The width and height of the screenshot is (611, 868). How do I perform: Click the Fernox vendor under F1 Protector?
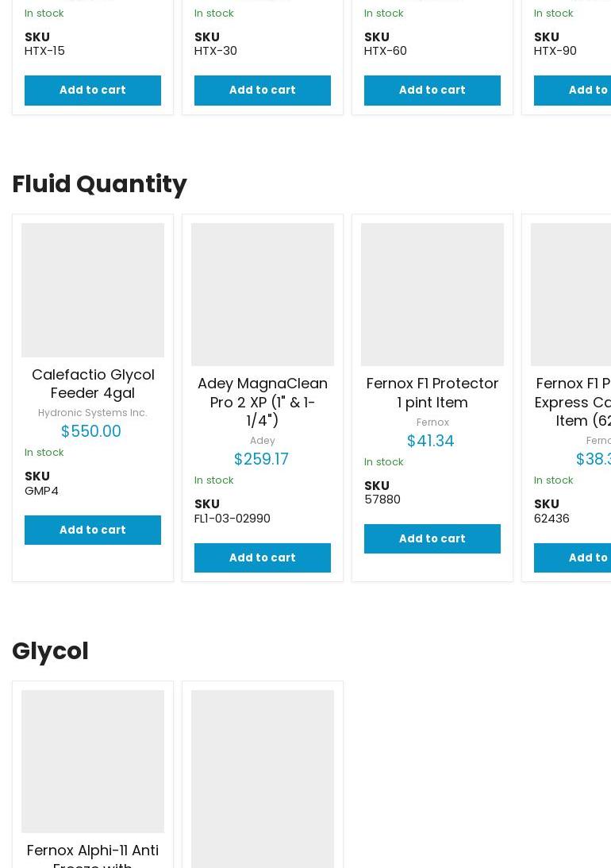pos(432,422)
